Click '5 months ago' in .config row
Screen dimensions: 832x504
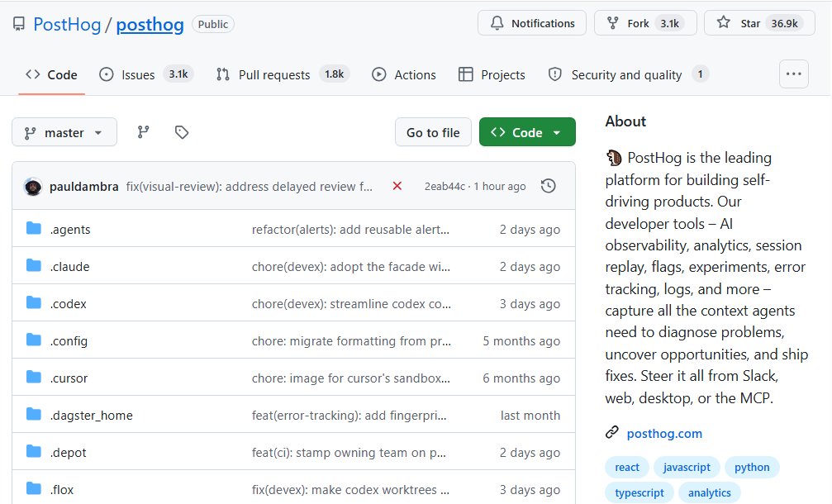[521, 341]
